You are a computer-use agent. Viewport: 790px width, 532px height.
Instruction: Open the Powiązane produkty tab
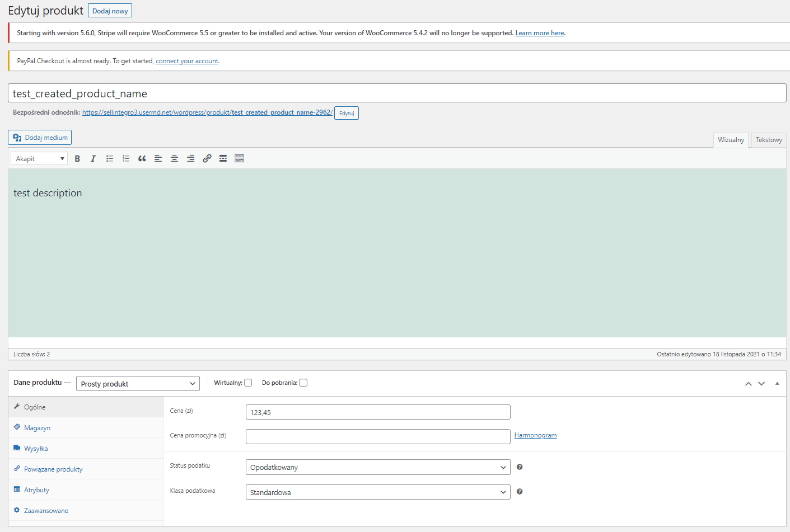[86, 469]
